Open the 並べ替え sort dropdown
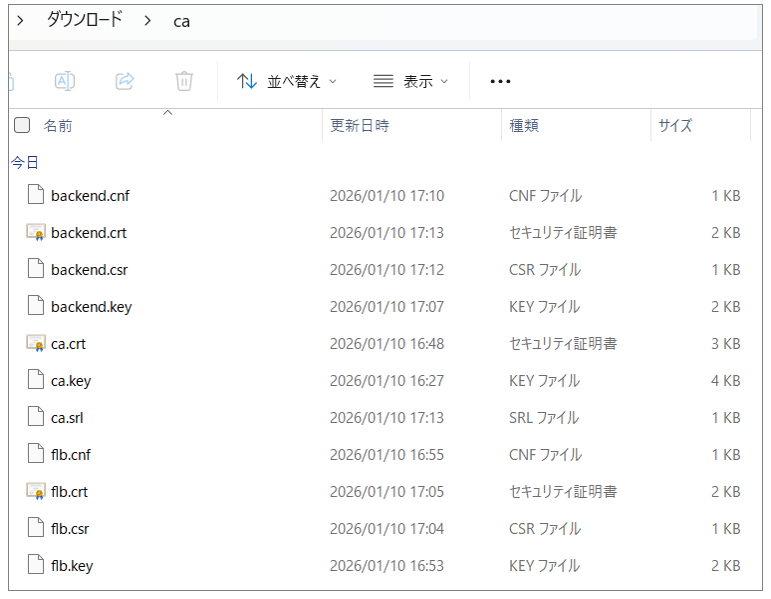771x599 pixels. [287, 81]
